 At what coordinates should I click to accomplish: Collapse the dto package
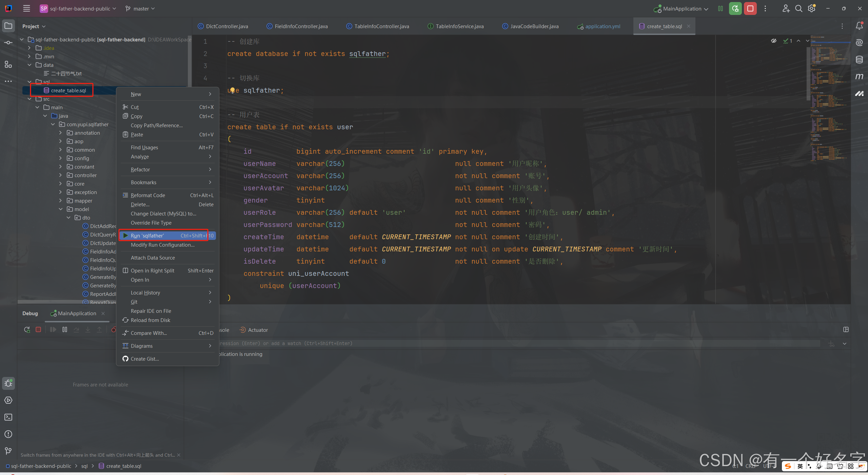(68, 217)
